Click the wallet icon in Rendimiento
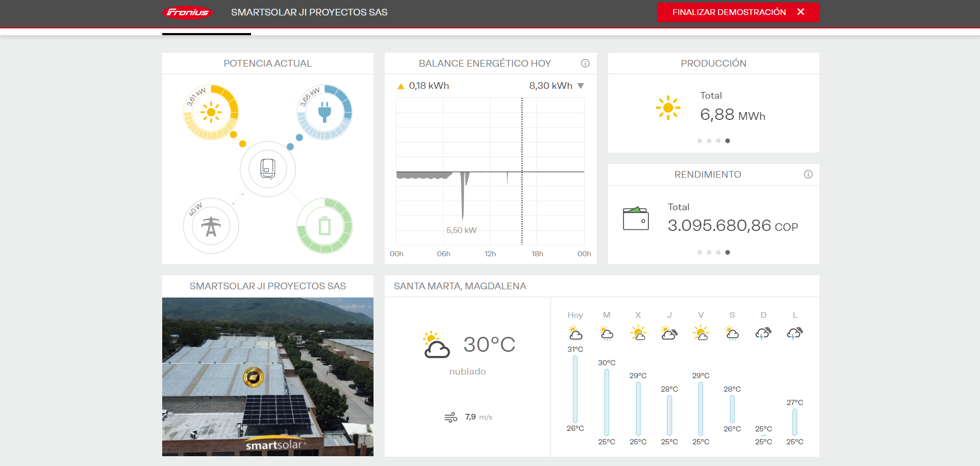980x466 pixels. click(x=635, y=219)
